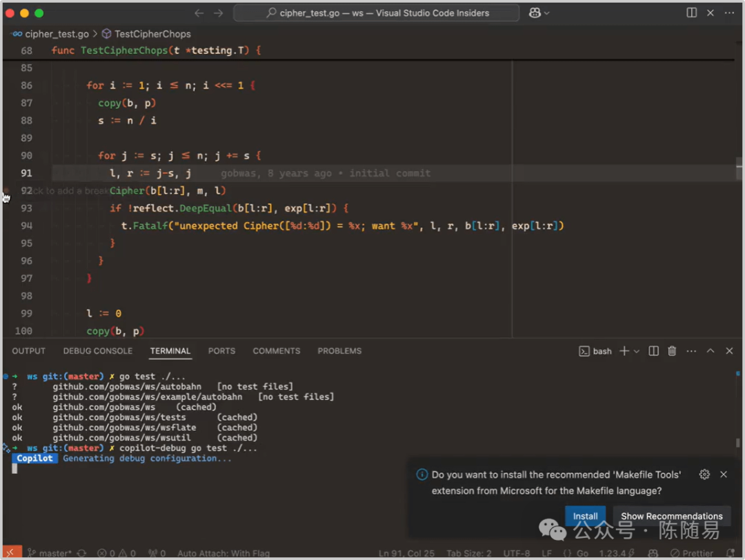Viewport: 745px width, 560px height.
Task: Open the PORTS tab
Action: pyautogui.click(x=221, y=351)
